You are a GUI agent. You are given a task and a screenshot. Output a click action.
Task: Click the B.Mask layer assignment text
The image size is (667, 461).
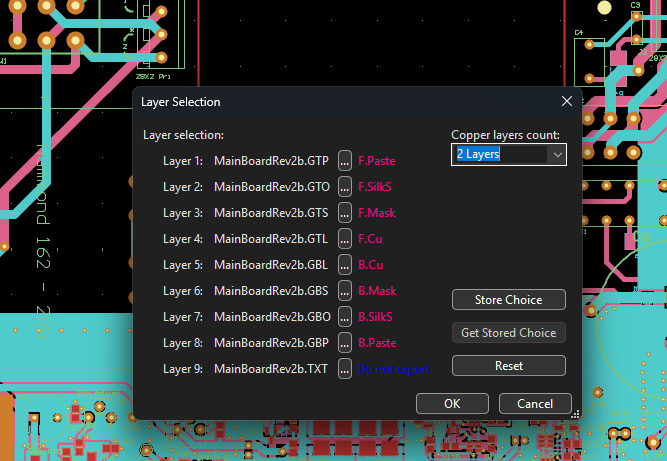377,291
